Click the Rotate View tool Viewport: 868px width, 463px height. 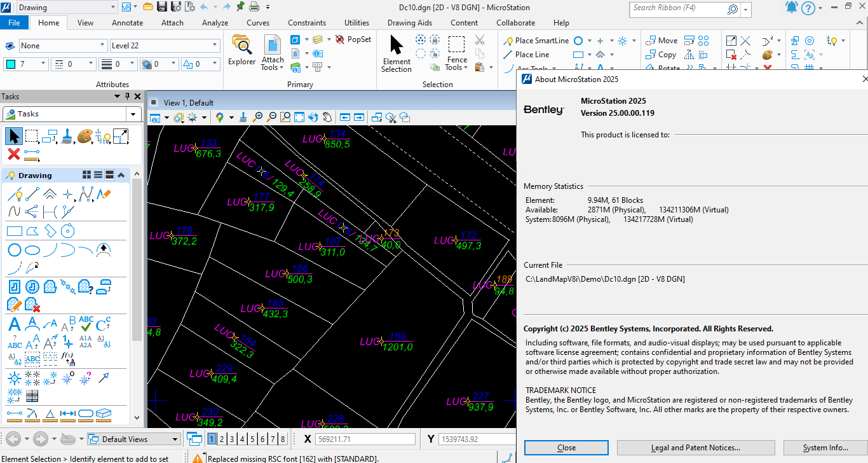pyautogui.click(x=313, y=117)
